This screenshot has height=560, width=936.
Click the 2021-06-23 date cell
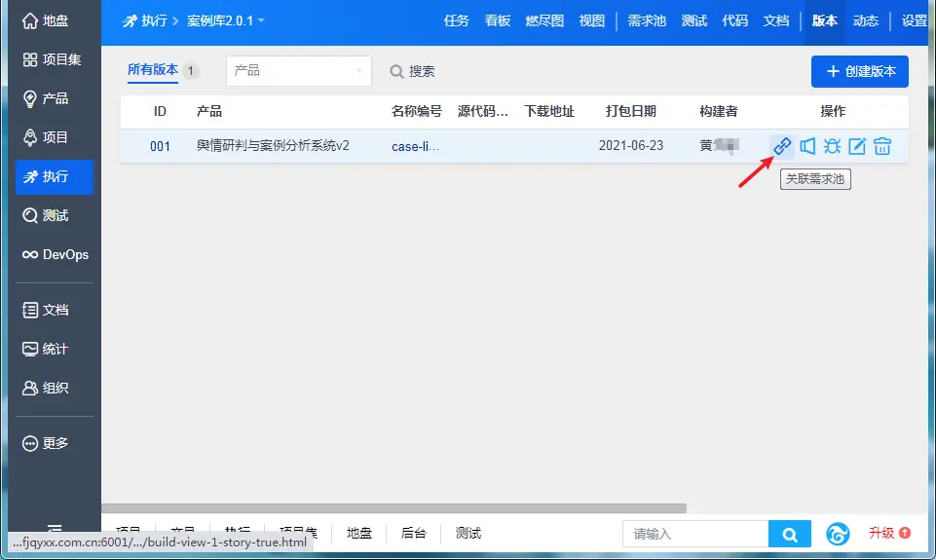[x=630, y=146]
